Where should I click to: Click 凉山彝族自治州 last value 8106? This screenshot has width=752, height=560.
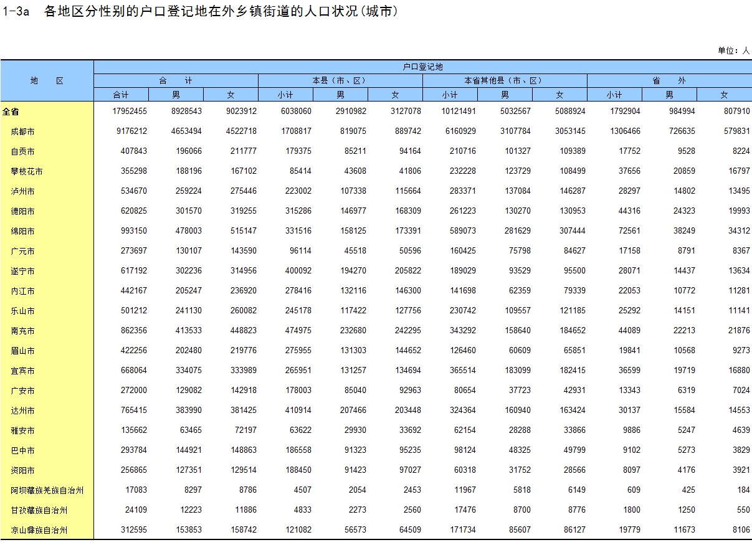click(x=741, y=530)
